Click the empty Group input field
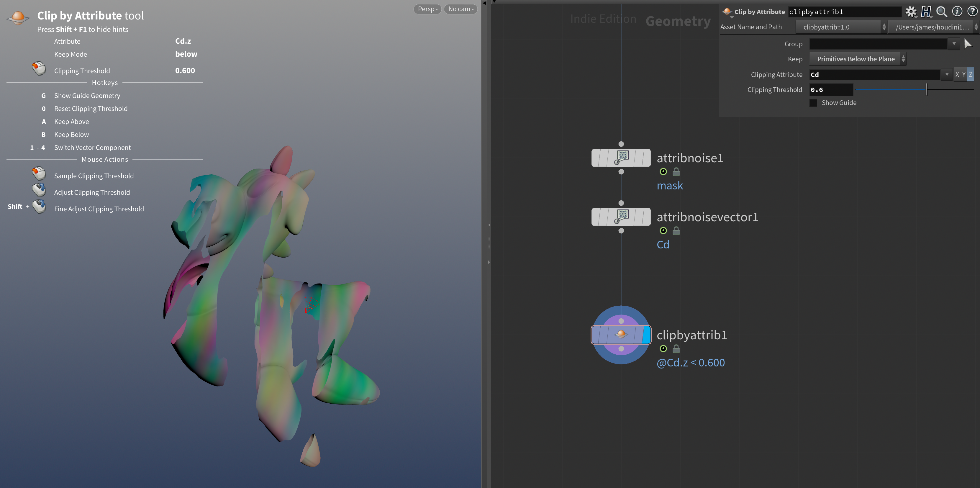The height and width of the screenshot is (488, 980). (x=879, y=44)
